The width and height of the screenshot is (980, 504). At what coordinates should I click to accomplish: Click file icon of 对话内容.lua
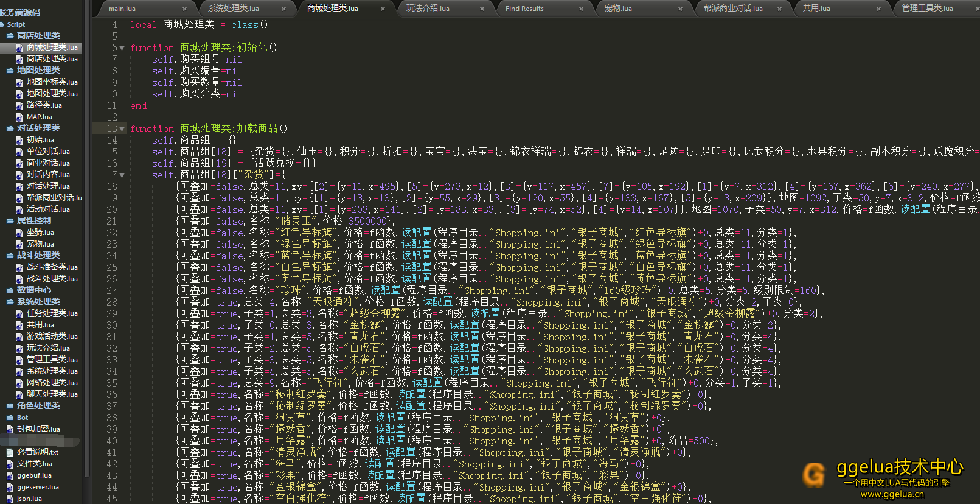point(19,175)
